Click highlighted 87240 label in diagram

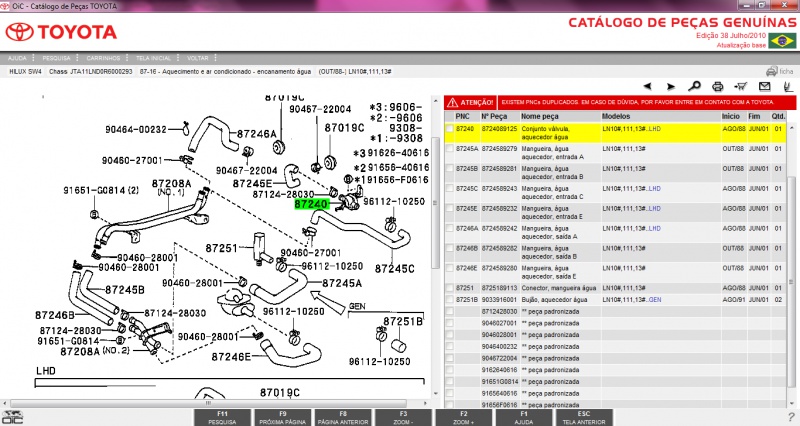pyautogui.click(x=311, y=204)
